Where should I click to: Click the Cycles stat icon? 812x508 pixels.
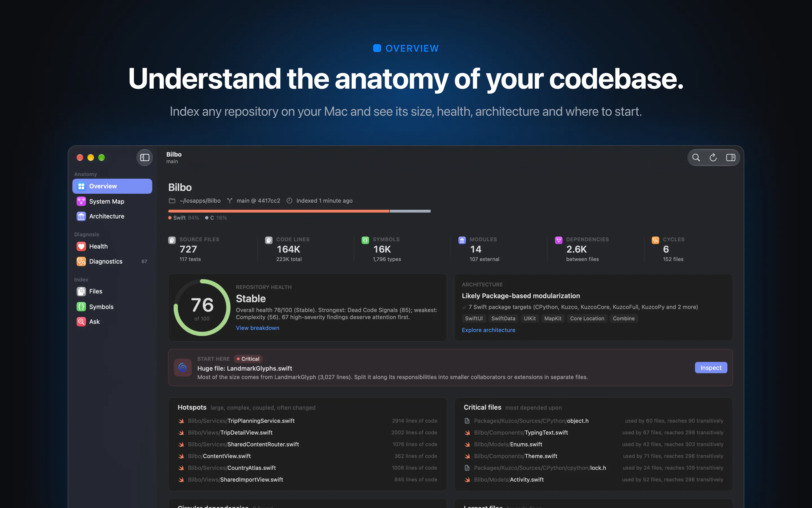[x=655, y=240]
